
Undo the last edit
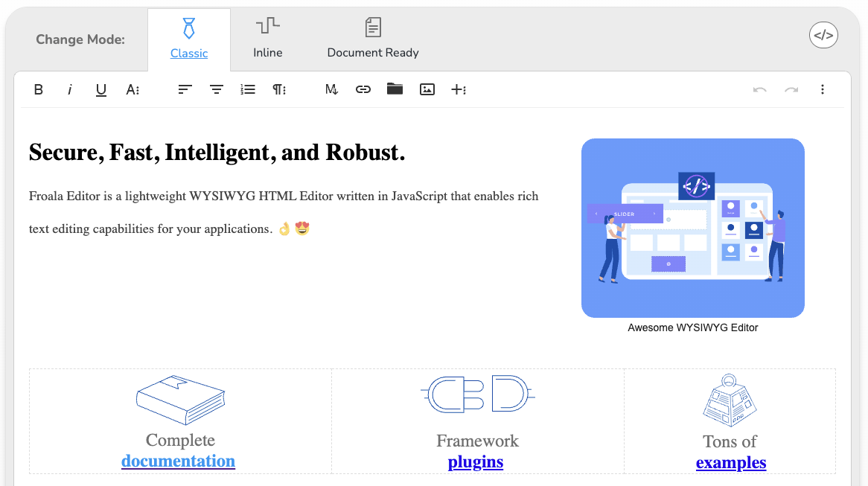(759, 89)
